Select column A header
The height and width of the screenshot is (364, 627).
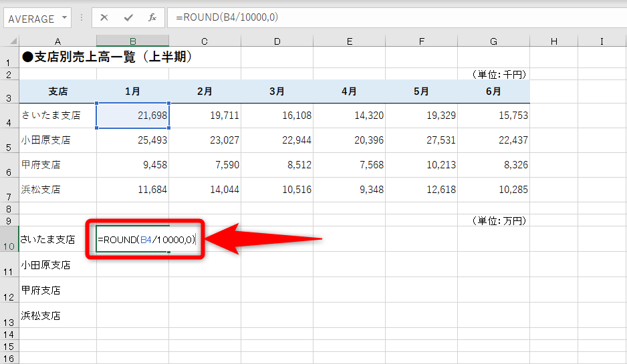(x=58, y=41)
